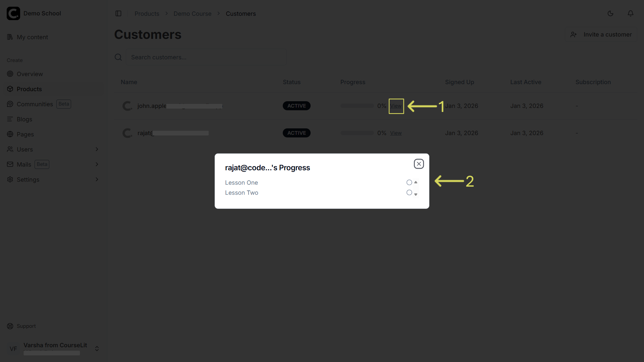The width and height of the screenshot is (644, 362).
Task: Toggle dark mode with the moon icon
Action: (x=610, y=13)
